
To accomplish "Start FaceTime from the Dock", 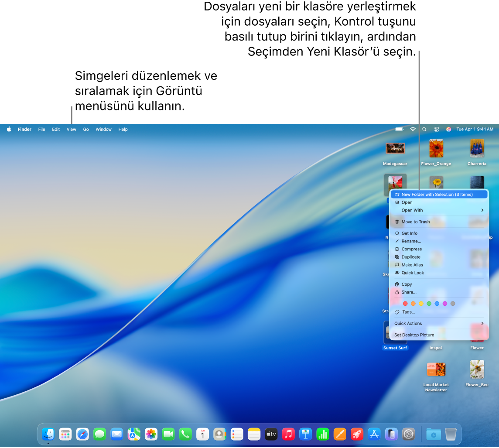I will [168, 434].
